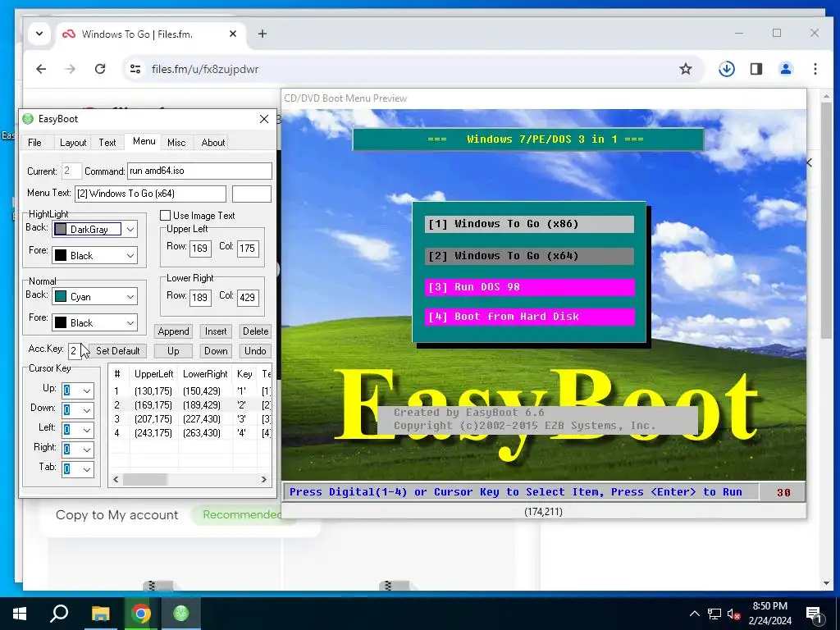Image resolution: width=840 pixels, height=630 pixels.
Task: Close the EasyBoot window
Action: (264, 119)
